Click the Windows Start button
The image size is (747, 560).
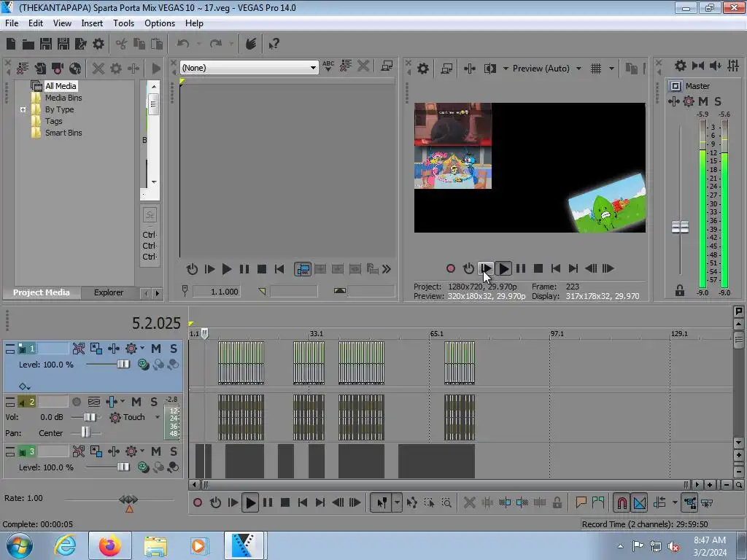(x=20, y=545)
